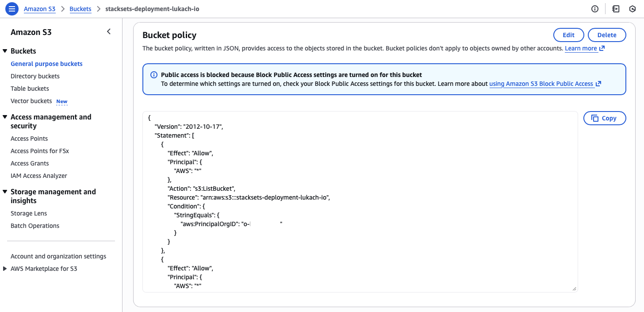This screenshot has height=312, width=644.
Task: Collapse Storage management and insights section
Action: pyautogui.click(x=5, y=192)
